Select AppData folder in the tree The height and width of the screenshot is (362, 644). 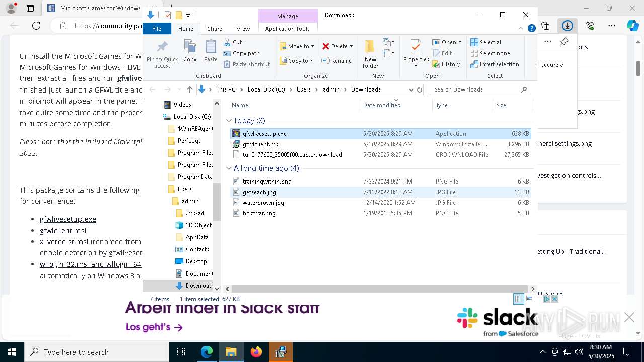192,237
